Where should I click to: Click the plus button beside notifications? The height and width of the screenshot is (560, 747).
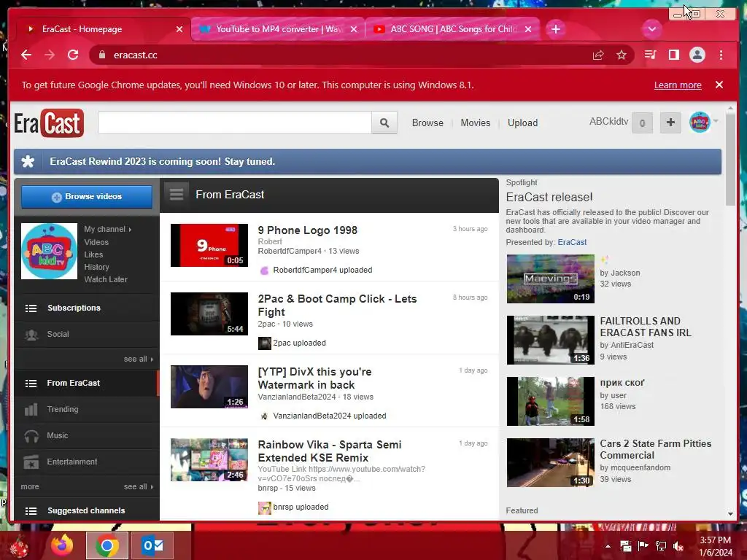tap(670, 122)
